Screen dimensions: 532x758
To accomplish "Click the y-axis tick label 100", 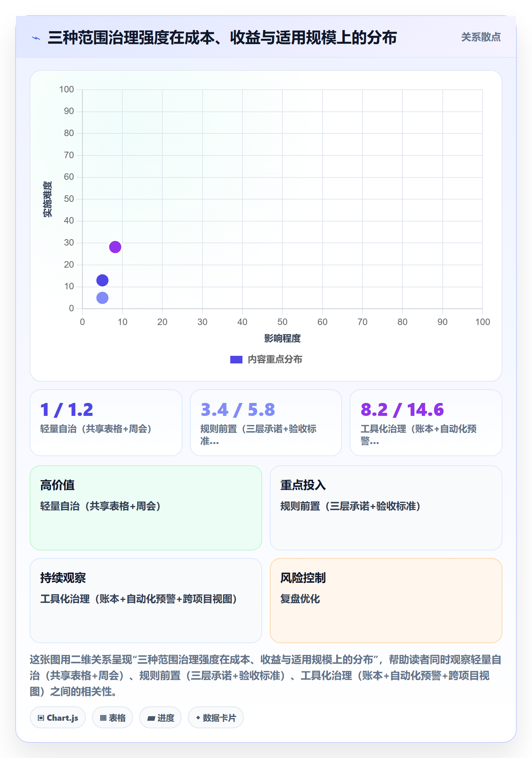I will [66, 89].
